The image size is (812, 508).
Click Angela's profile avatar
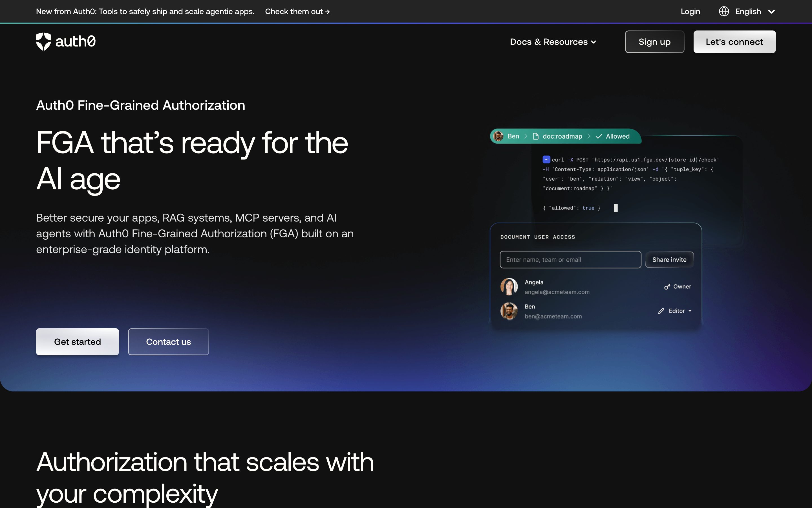click(x=509, y=286)
